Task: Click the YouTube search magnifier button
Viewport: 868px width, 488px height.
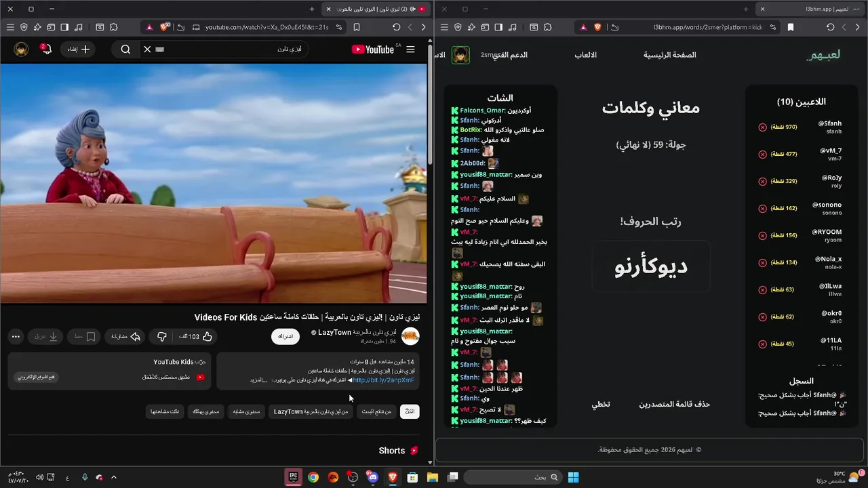Action: click(x=125, y=49)
